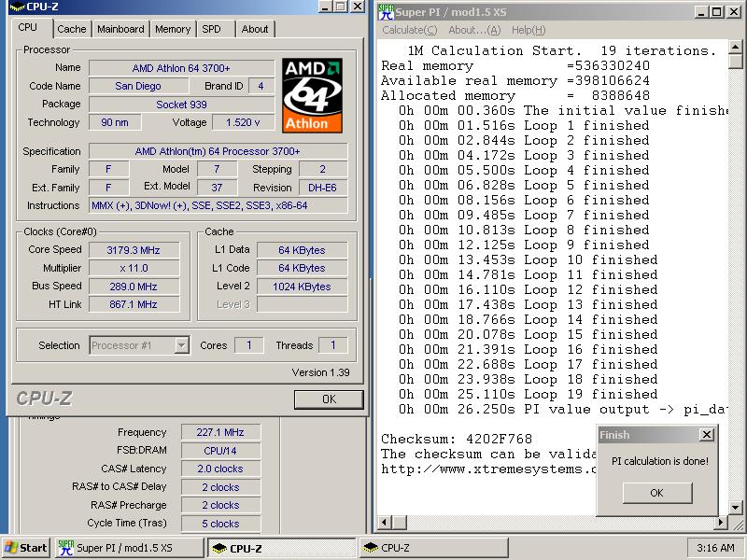Viewport: 747px width, 560px height.
Task: Click the Ext. Model value 37
Action: pyautogui.click(x=218, y=188)
